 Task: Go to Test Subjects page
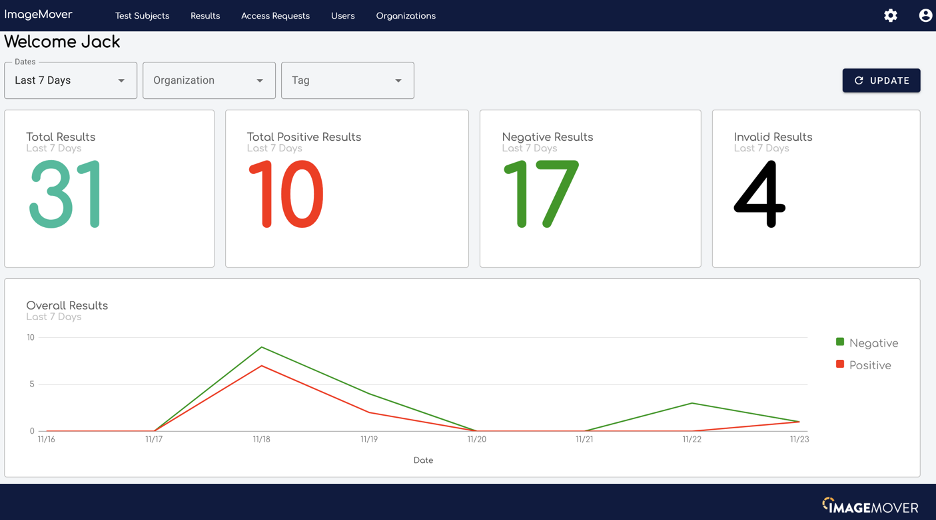pyautogui.click(x=142, y=16)
